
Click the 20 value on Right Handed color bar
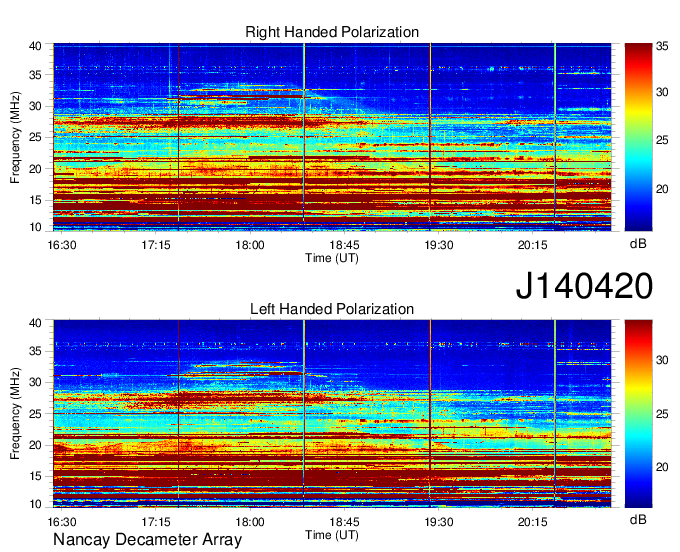pos(662,189)
